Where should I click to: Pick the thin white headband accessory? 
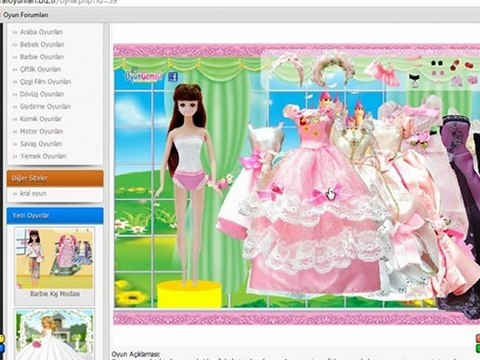tap(289, 68)
